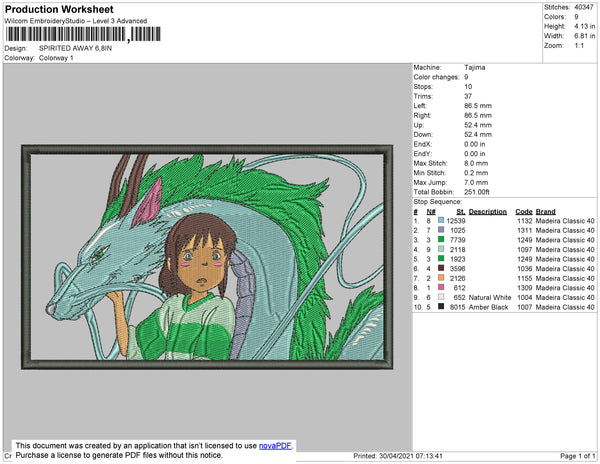Click the Max Stitch value 8.0 mm
Screen dimensions: 600x464
coord(476,163)
